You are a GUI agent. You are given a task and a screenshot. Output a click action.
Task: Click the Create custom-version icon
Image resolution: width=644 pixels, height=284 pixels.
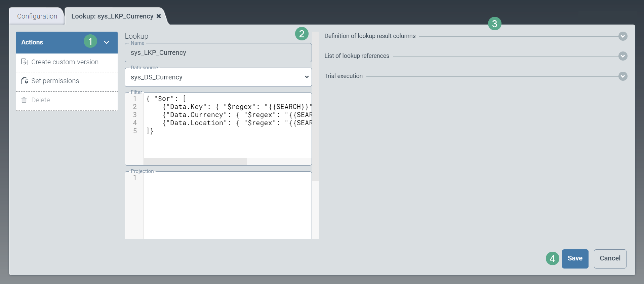(x=25, y=62)
